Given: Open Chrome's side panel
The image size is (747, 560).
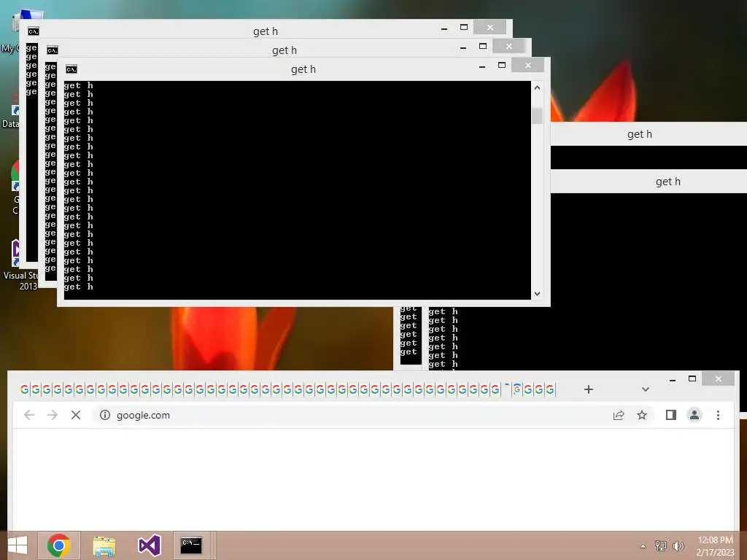Looking at the screenshot, I should point(671,415).
